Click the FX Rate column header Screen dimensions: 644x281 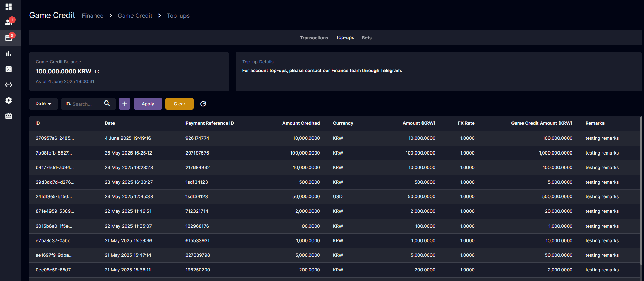coord(466,123)
